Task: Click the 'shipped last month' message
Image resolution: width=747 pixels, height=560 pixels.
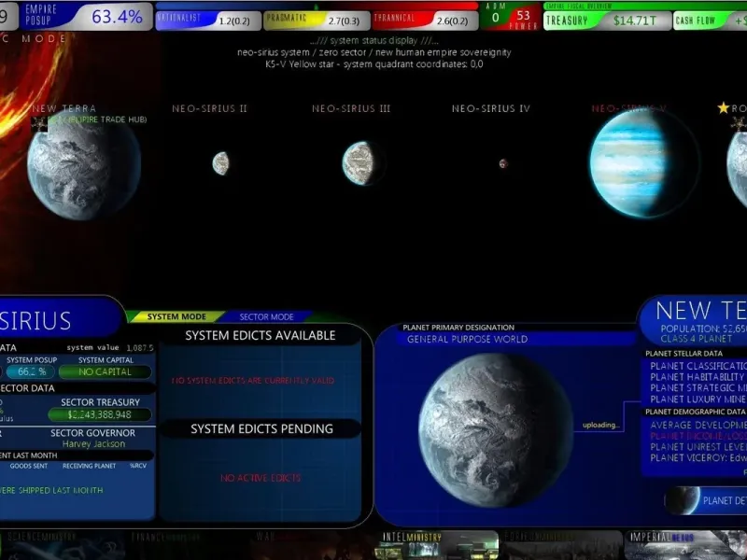Action: [51, 490]
